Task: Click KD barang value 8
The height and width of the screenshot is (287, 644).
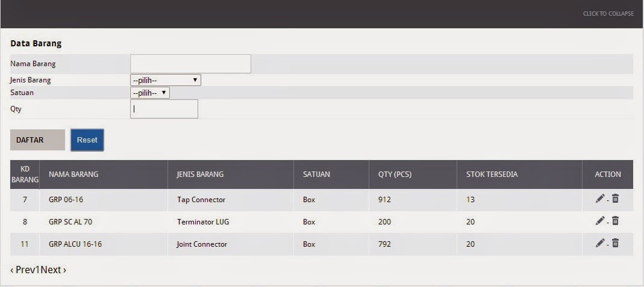Action: 25,222
